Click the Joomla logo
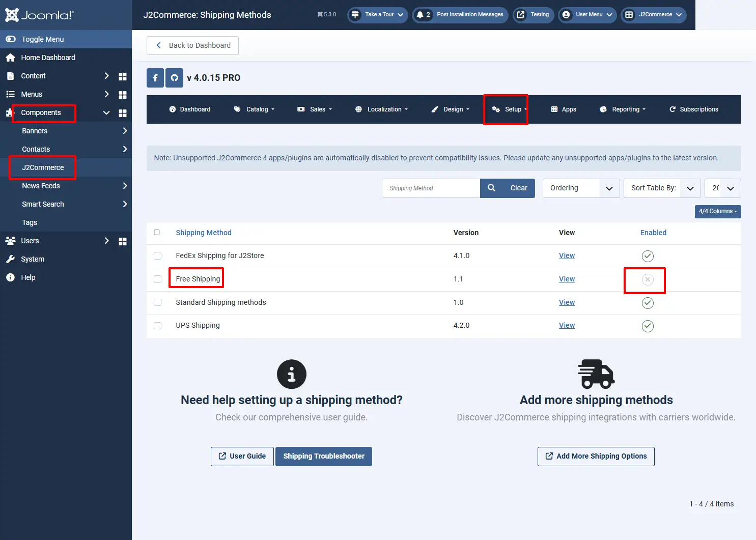The height and width of the screenshot is (540, 756). coord(39,15)
